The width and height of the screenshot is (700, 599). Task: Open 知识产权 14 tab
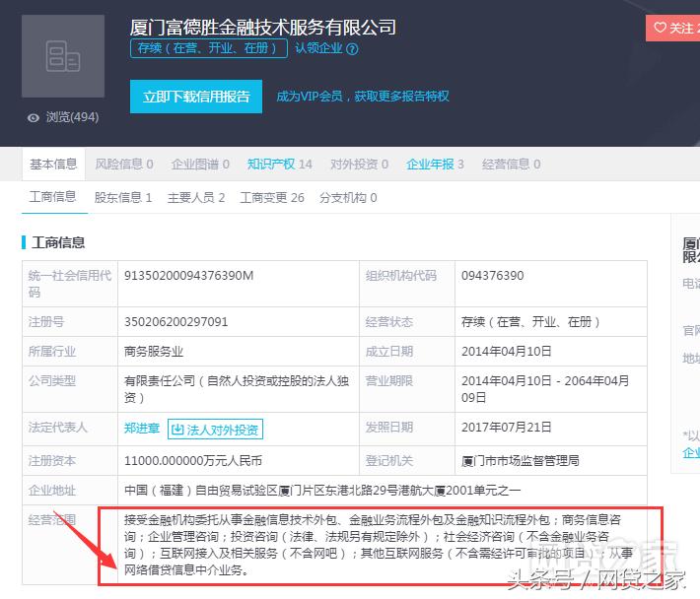280,165
